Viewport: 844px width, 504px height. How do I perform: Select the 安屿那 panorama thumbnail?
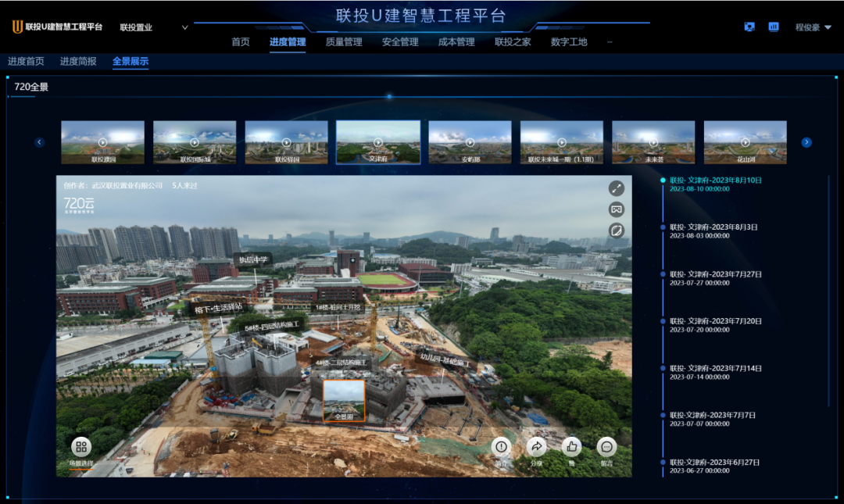coord(470,142)
